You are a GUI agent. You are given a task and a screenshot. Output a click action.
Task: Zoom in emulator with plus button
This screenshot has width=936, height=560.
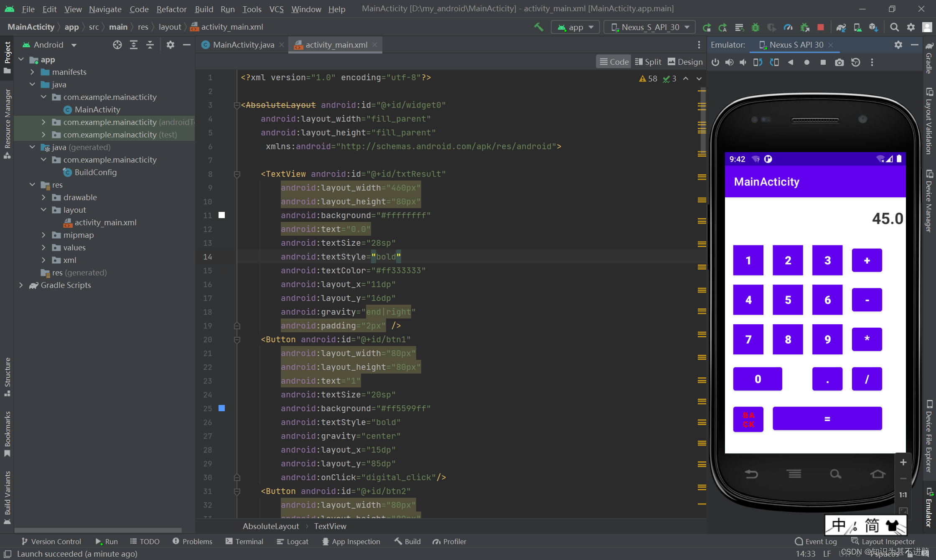(x=903, y=462)
